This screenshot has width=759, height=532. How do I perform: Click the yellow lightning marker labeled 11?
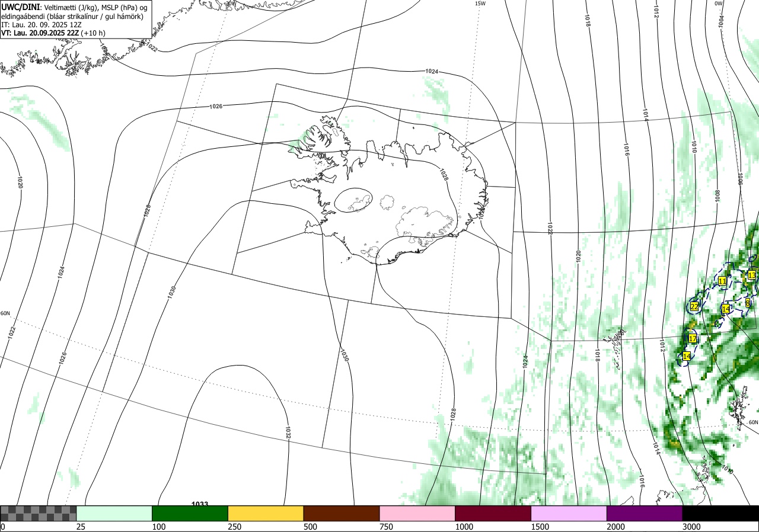[x=722, y=281]
